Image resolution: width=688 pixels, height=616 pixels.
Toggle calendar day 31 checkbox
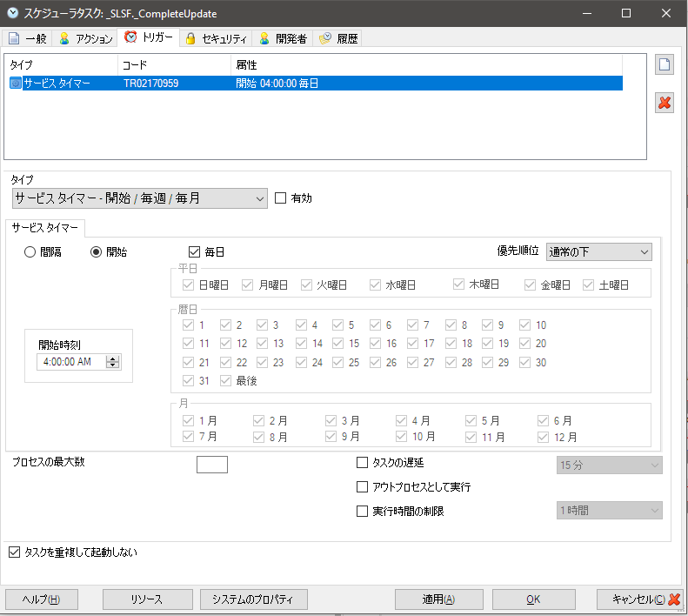188,381
